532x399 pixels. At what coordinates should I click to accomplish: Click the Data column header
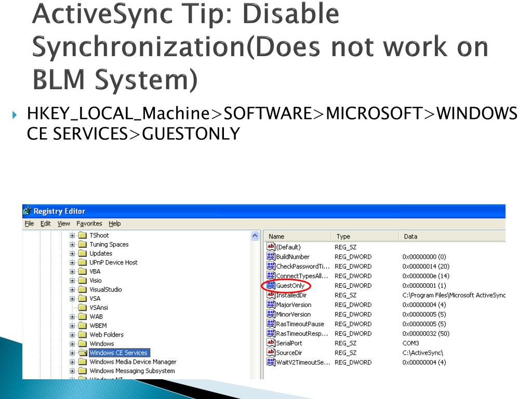(452, 236)
